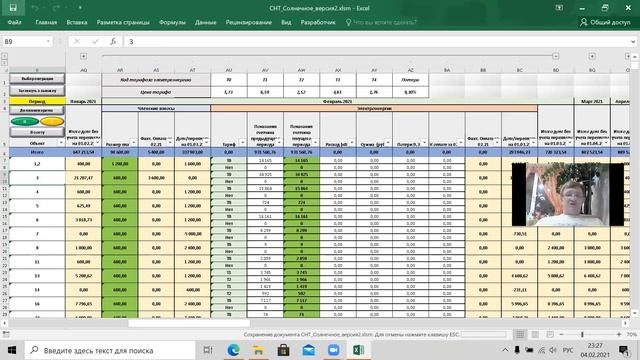Image resolution: width=640 pixels, height=360 pixels.
Task: Click the vertical scrollbar up arrow
Action: click(635, 57)
